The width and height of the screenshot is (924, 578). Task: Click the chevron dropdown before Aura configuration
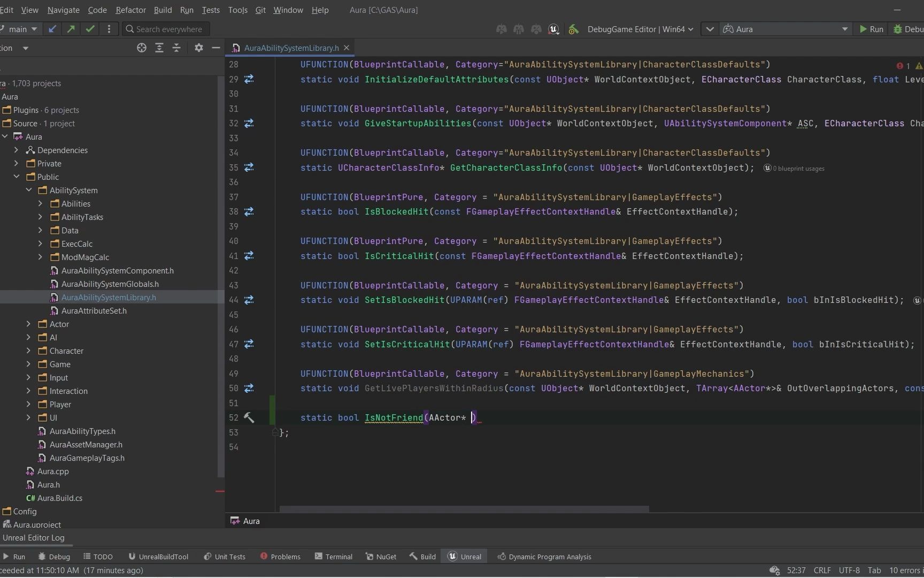coord(710,29)
